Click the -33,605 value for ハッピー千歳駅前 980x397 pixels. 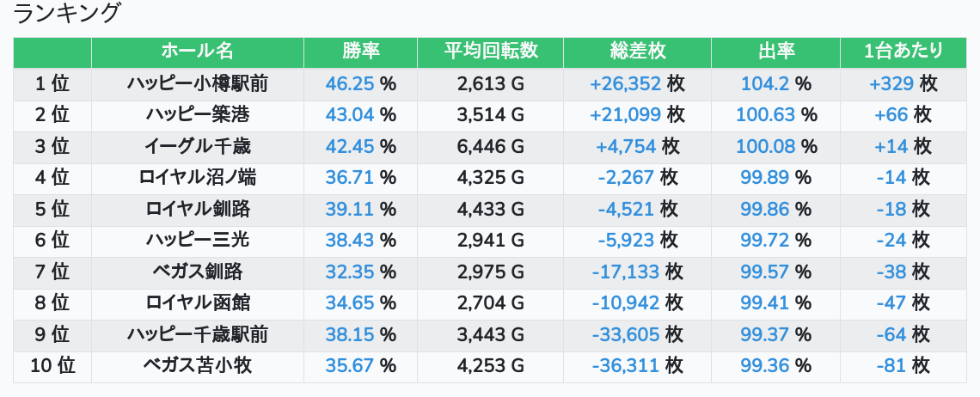625,335
